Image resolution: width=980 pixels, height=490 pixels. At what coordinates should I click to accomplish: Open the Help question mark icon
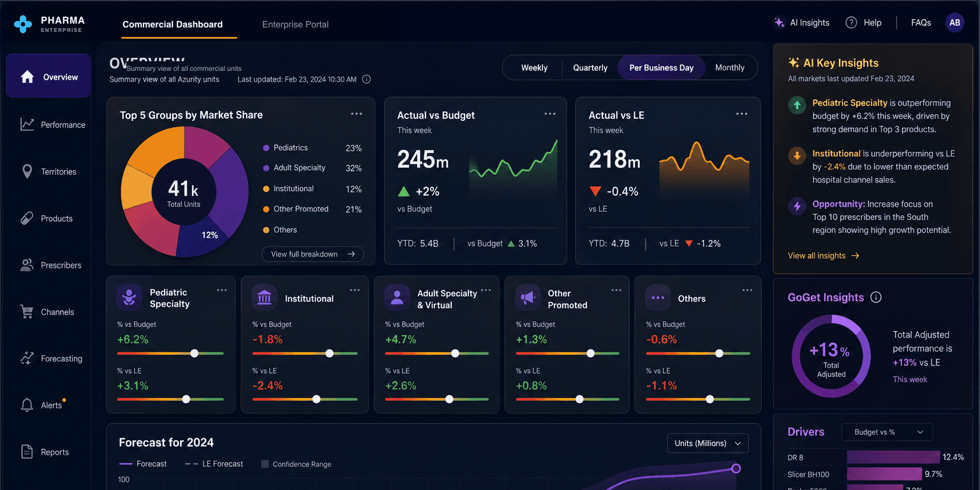coord(851,23)
